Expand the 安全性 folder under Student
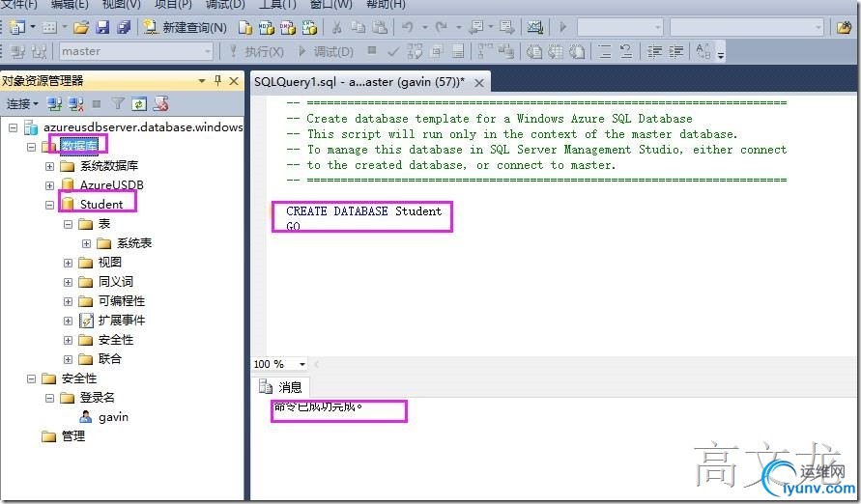The height and width of the screenshot is (504, 861). [x=68, y=340]
